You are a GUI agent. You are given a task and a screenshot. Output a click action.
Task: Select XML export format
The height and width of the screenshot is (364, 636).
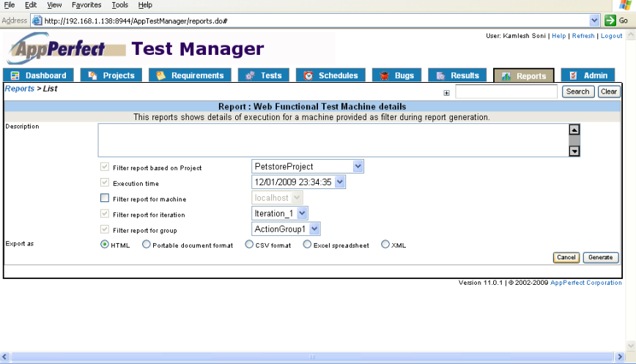385,245
